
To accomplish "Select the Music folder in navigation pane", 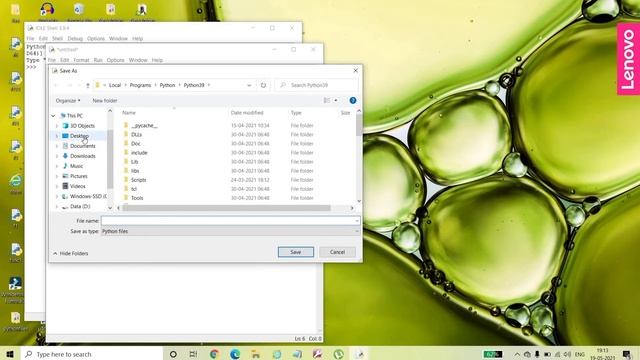I will tap(76, 166).
